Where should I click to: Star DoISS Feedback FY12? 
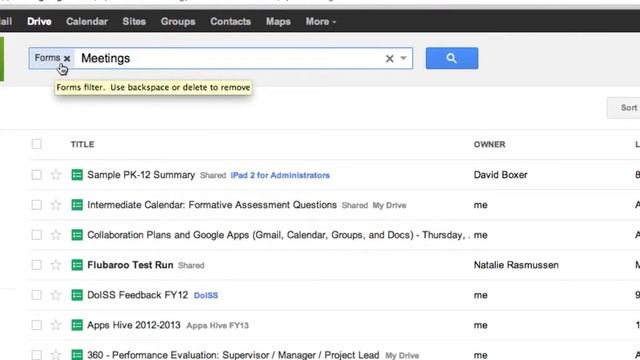(x=56, y=295)
